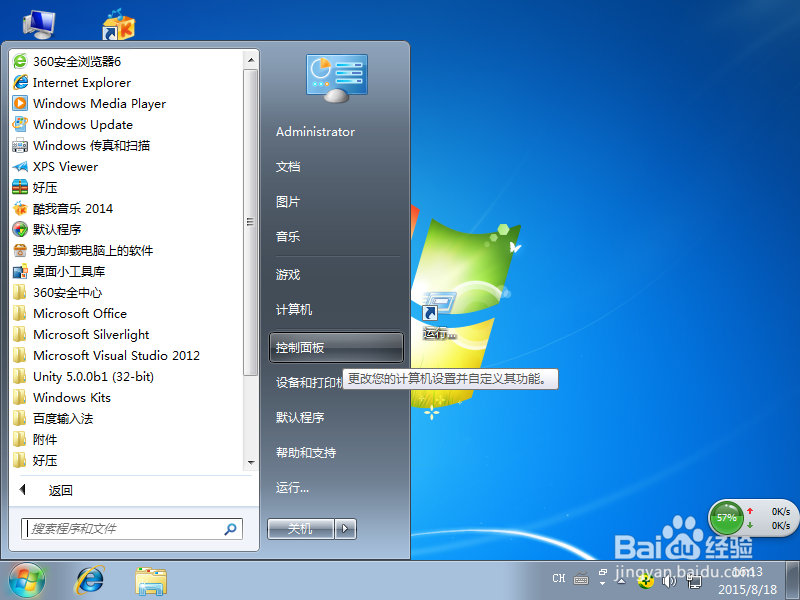Click the 关机 shutdown button
Screen dimensions: 800x600
coord(301,529)
